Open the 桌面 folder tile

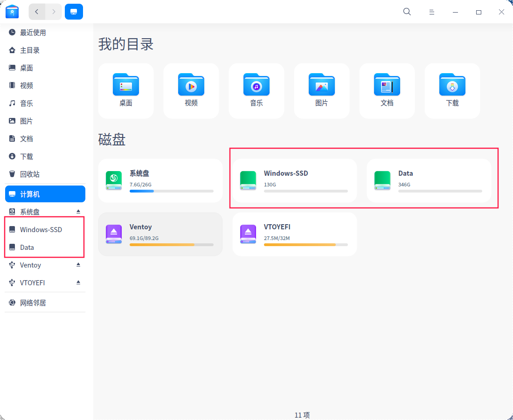[x=125, y=90]
